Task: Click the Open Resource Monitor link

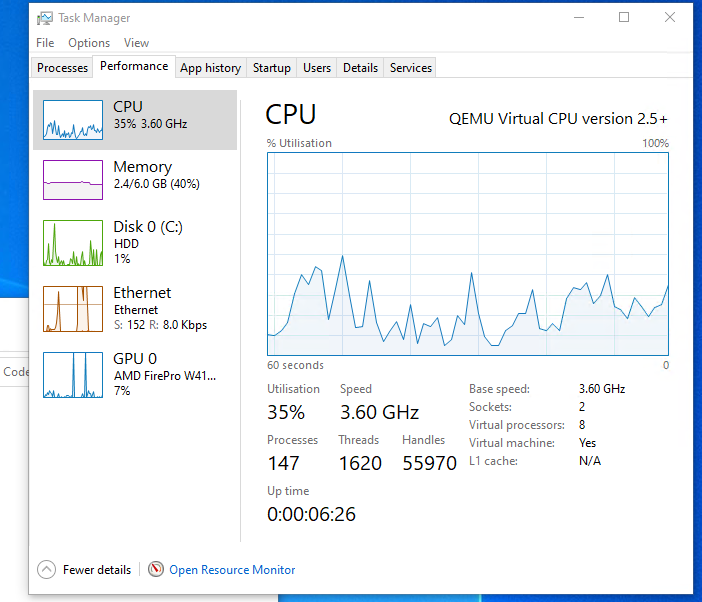Action: (x=232, y=570)
